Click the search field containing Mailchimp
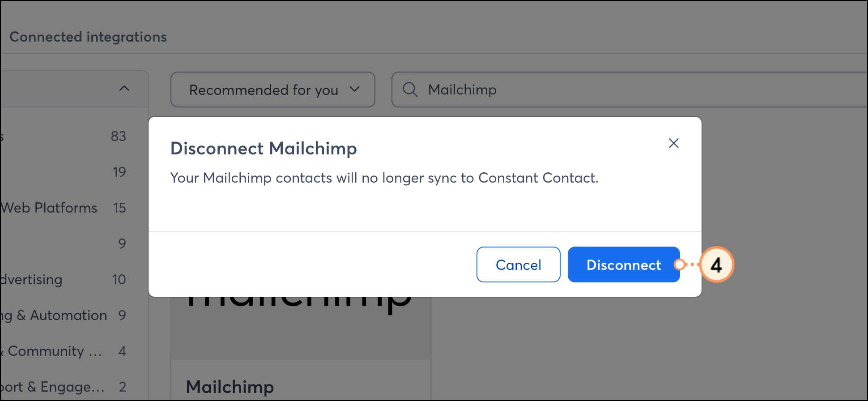Screen dimensions: 868x401 537,90
